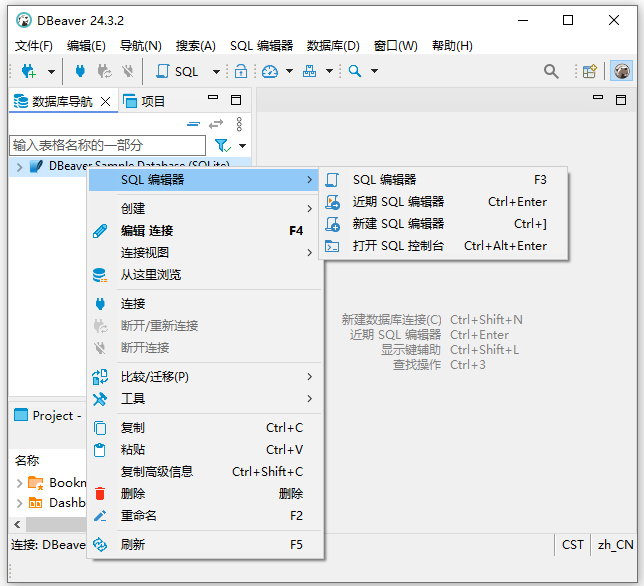Open dropdown beside blue search icon

click(374, 71)
